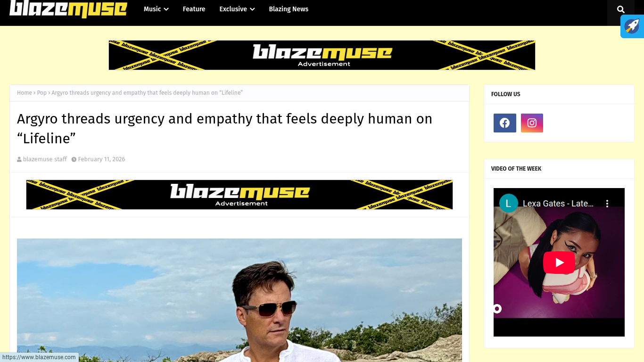Click the in-article blazemuse advertisement banner
The height and width of the screenshot is (362, 644).
pyautogui.click(x=239, y=195)
